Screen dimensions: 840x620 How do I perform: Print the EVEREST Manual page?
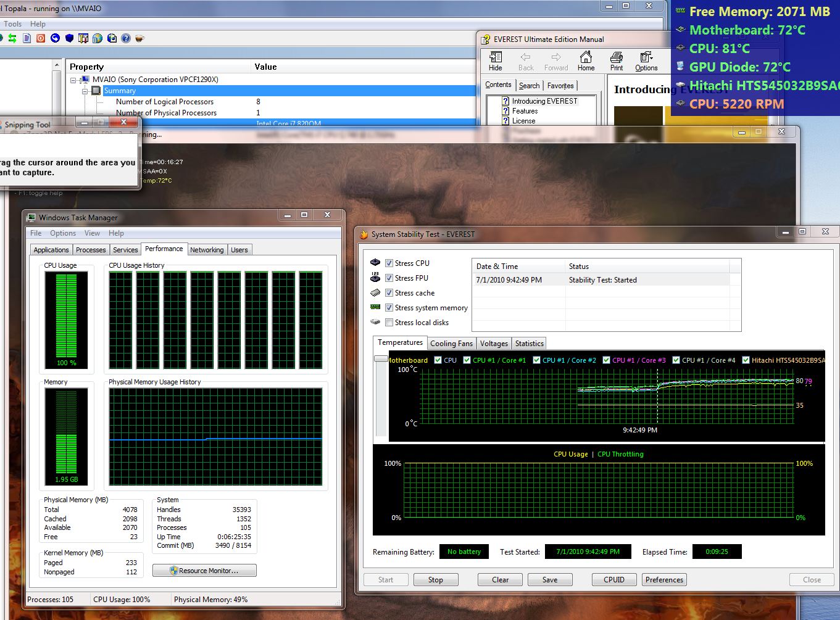616,61
